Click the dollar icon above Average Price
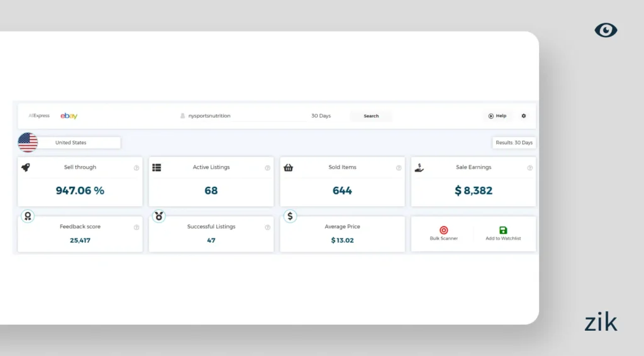The image size is (644, 356). pos(290,216)
